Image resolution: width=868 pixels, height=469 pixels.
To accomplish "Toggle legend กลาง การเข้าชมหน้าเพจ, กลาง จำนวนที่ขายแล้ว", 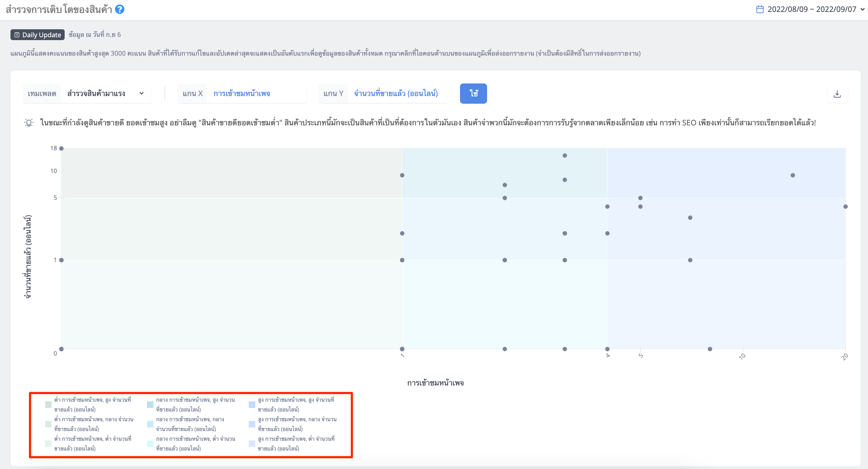I will (186, 424).
